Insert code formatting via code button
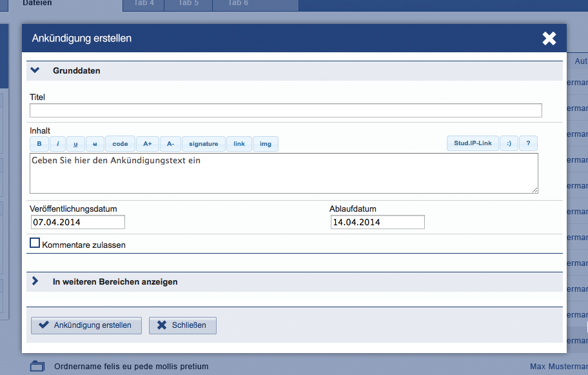Screen dimensions: 588x375 120,144
